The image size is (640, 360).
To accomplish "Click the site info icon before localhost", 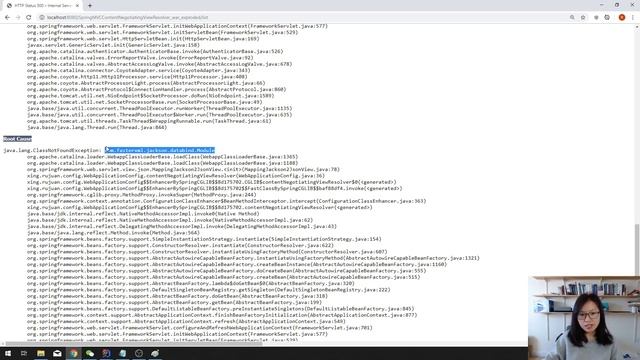I will coord(42,18).
